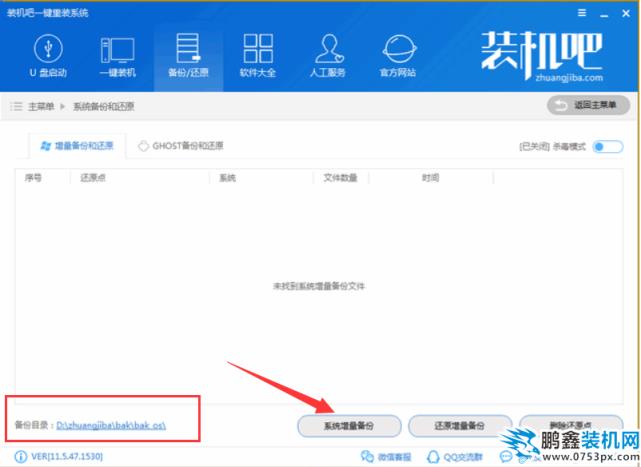Open the 软件大全 section

(x=258, y=56)
